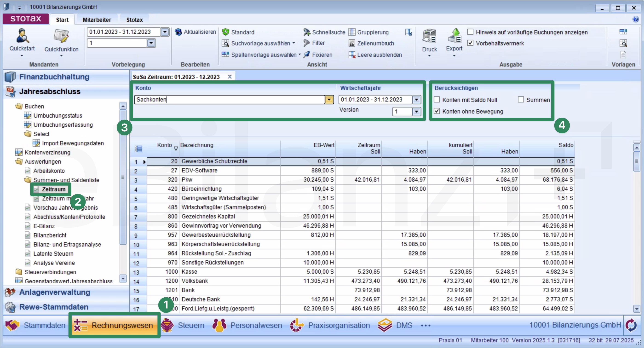Click the icon right of Gruppierung
The image size is (644, 348).
coord(408,32)
